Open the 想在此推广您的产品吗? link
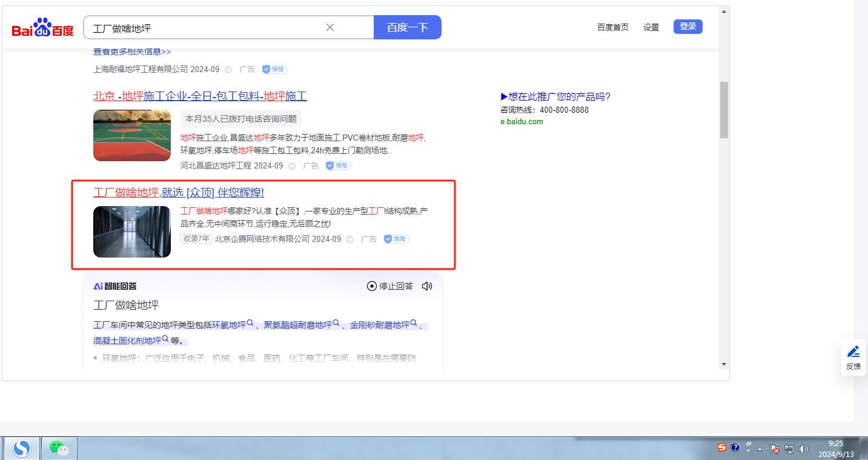This screenshot has height=460, width=868. 555,96
